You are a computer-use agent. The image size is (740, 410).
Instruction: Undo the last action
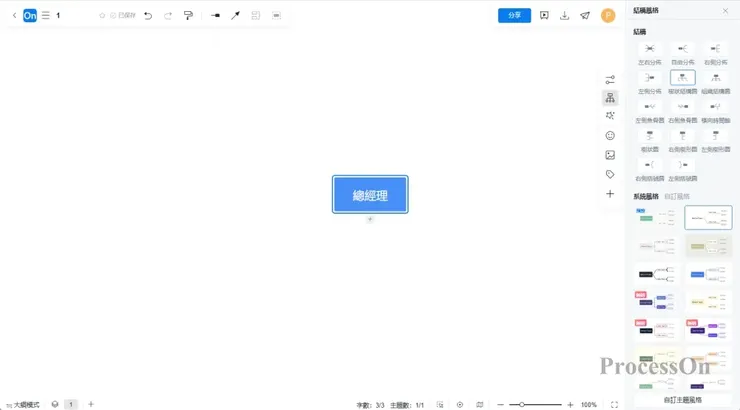coord(148,16)
